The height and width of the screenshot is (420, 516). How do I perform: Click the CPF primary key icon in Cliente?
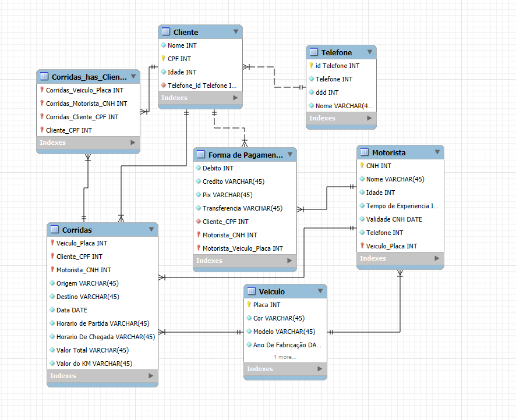[164, 59]
